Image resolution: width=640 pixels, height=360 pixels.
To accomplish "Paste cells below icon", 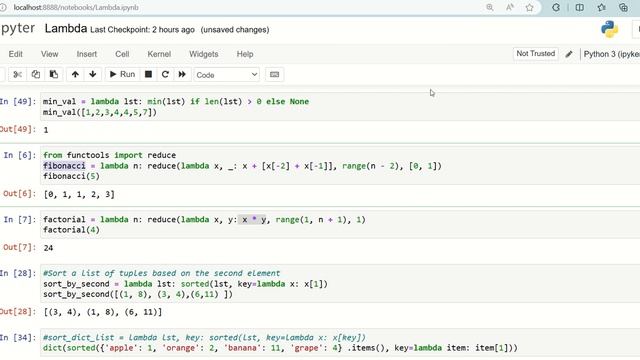I will (53, 75).
